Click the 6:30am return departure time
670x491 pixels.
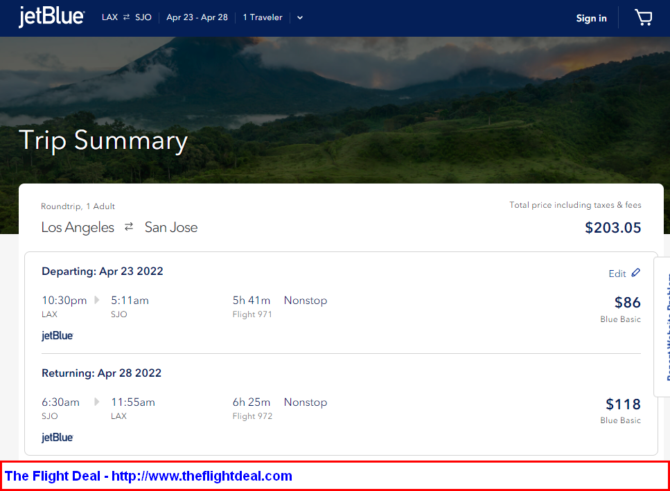(x=60, y=402)
